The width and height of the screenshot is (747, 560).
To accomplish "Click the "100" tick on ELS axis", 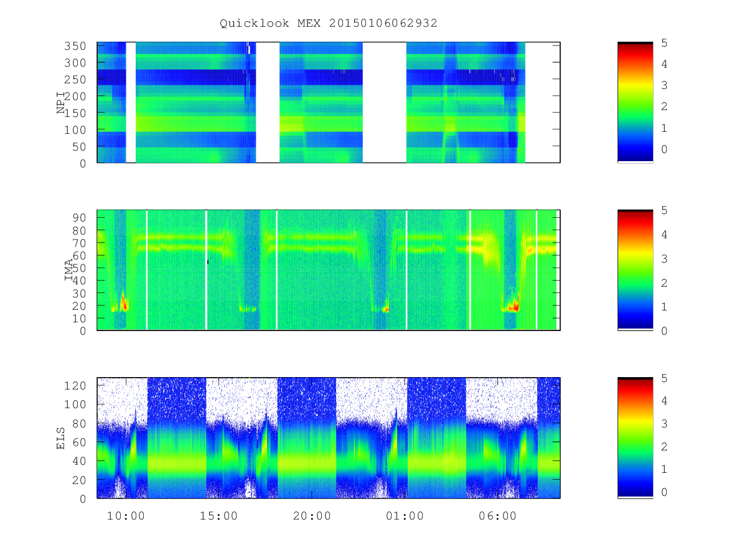I will (75, 404).
